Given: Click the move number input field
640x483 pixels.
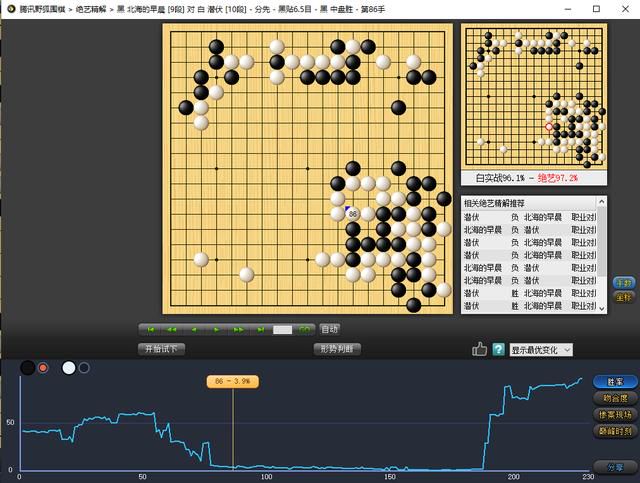Looking at the screenshot, I should click(282, 330).
